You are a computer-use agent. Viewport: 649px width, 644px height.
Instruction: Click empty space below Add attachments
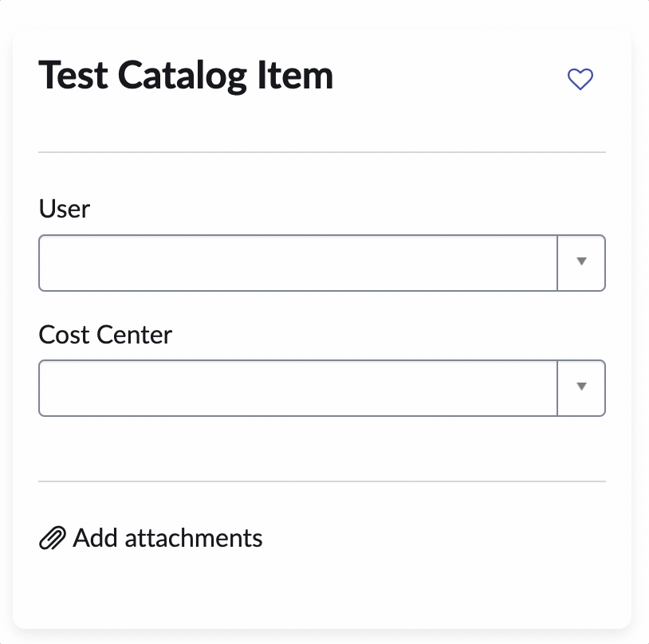[322, 590]
